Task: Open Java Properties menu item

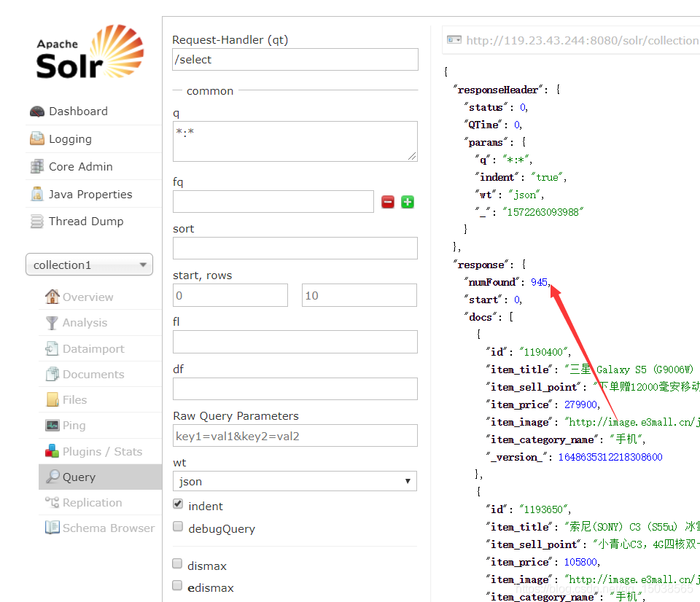Action: pos(90,194)
